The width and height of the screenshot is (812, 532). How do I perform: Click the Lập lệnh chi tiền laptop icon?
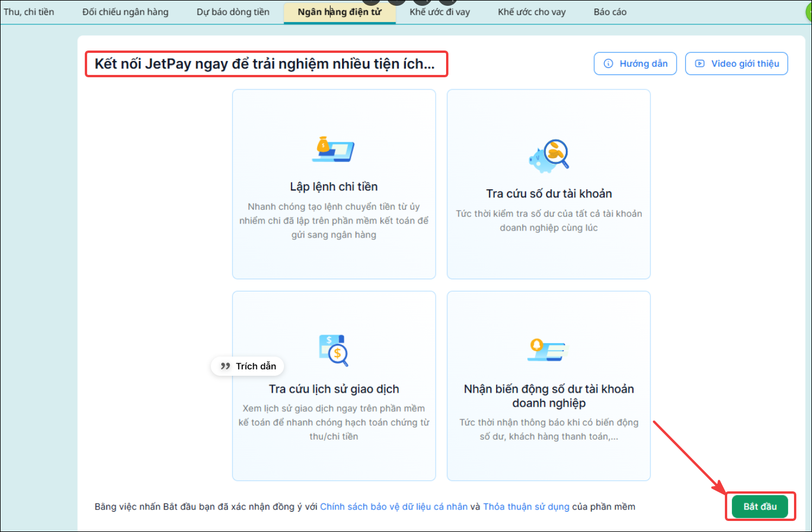[333, 149]
